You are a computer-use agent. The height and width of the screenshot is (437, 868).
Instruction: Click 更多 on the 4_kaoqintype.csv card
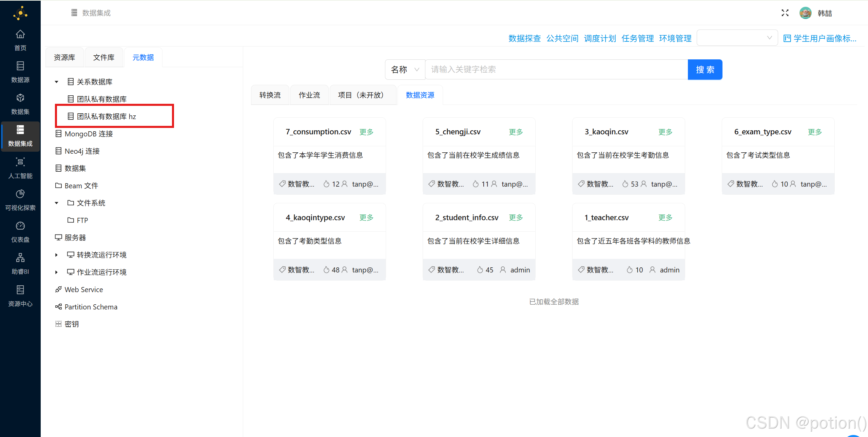(366, 217)
